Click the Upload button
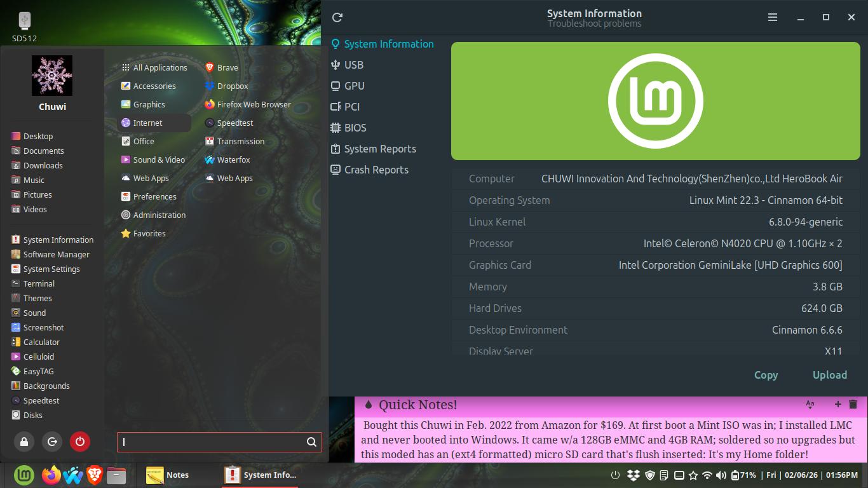The image size is (868, 488). pyautogui.click(x=829, y=375)
